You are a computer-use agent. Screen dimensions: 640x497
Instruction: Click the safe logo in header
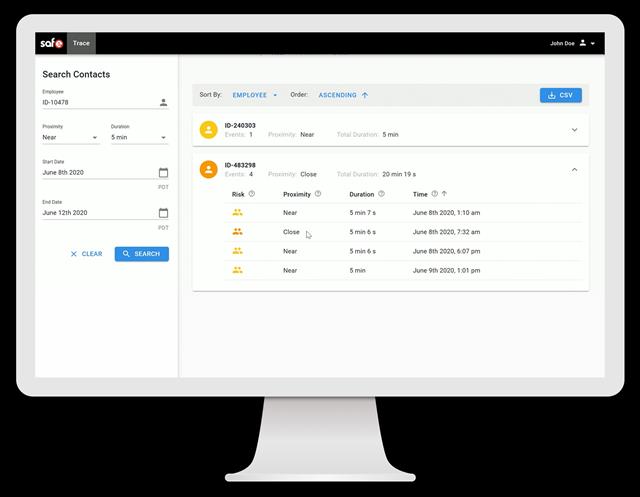point(51,43)
